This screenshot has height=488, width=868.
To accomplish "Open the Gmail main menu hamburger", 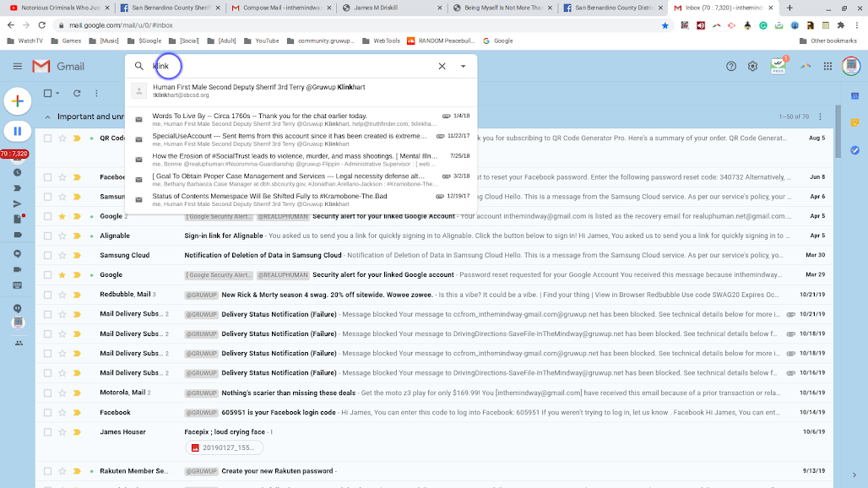I will click(x=18, y=67).
